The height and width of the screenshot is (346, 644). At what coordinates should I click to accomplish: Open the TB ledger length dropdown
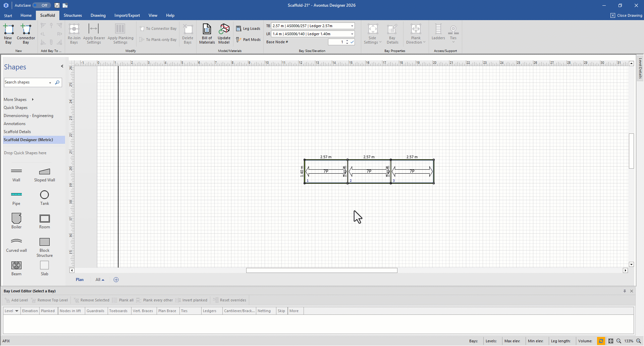coord(352,26)
